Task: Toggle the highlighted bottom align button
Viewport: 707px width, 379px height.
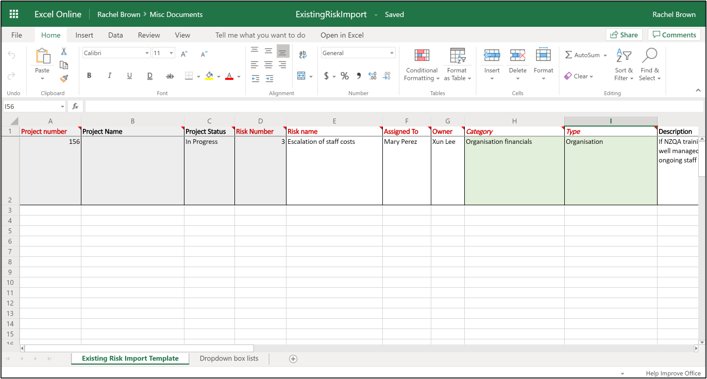Action: coord(283,51)
